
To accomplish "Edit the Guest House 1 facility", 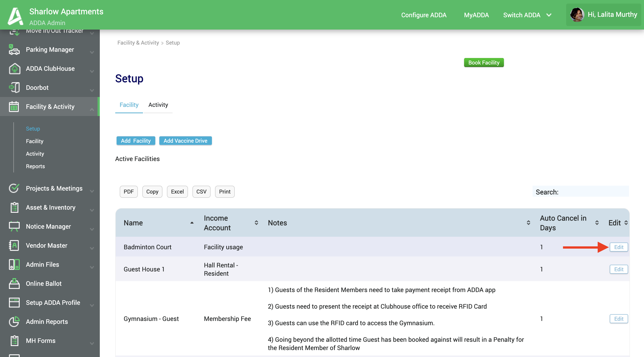I will click(x=619, y=269).
